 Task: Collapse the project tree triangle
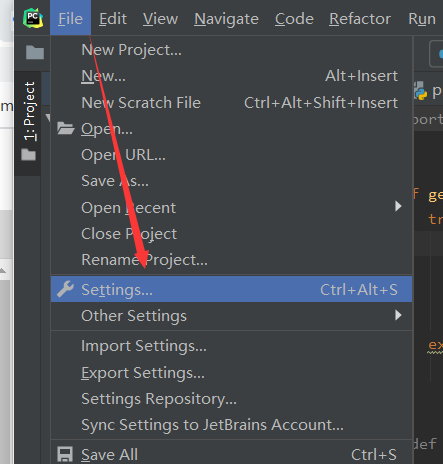(48, 118)
